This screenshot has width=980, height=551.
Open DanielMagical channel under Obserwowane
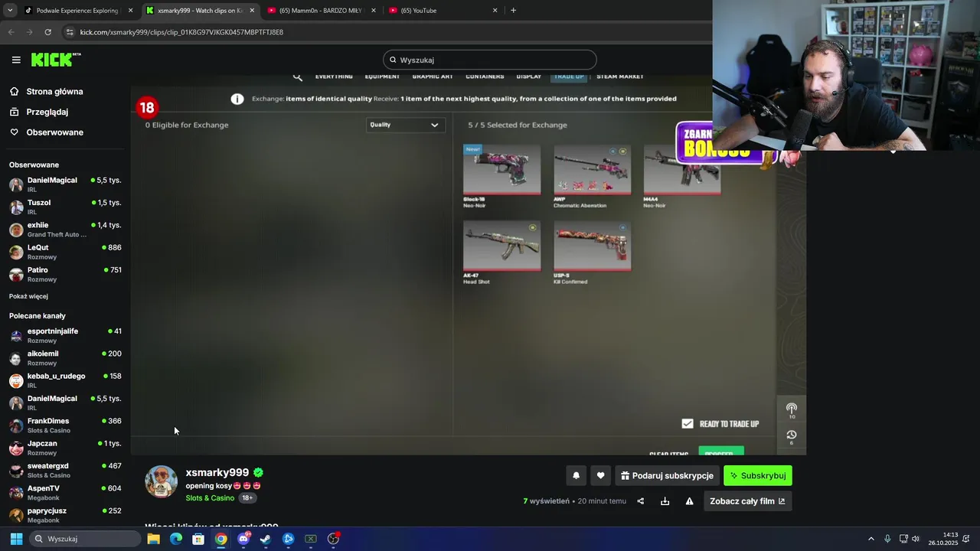pyautogui.click(x=65, y=184)
